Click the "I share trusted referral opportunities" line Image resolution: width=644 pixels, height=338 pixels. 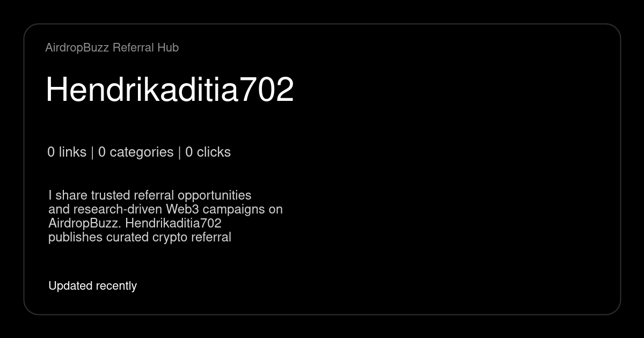[x=150, y=195]
